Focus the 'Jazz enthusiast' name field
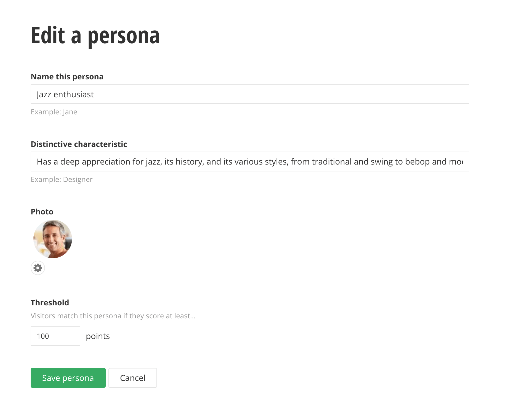 click(250, 94)
